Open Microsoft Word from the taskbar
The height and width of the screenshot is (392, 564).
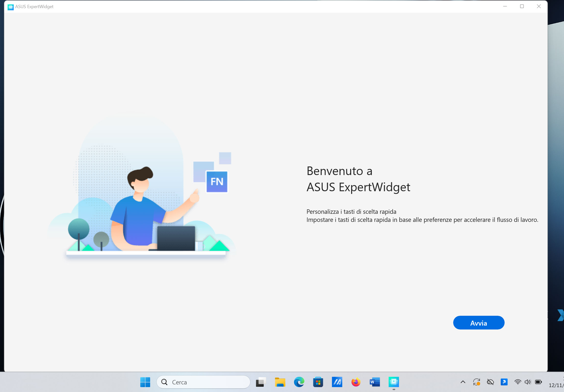coord(375,382)
